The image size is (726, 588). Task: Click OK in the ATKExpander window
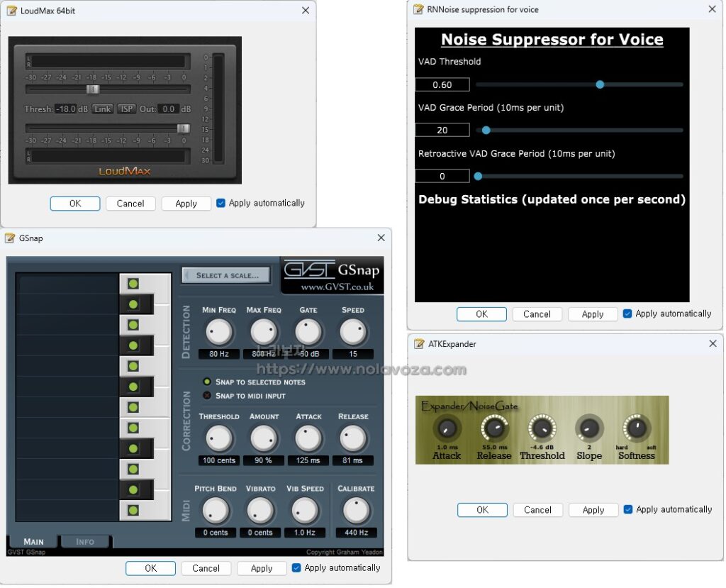[x=482, y=510]
